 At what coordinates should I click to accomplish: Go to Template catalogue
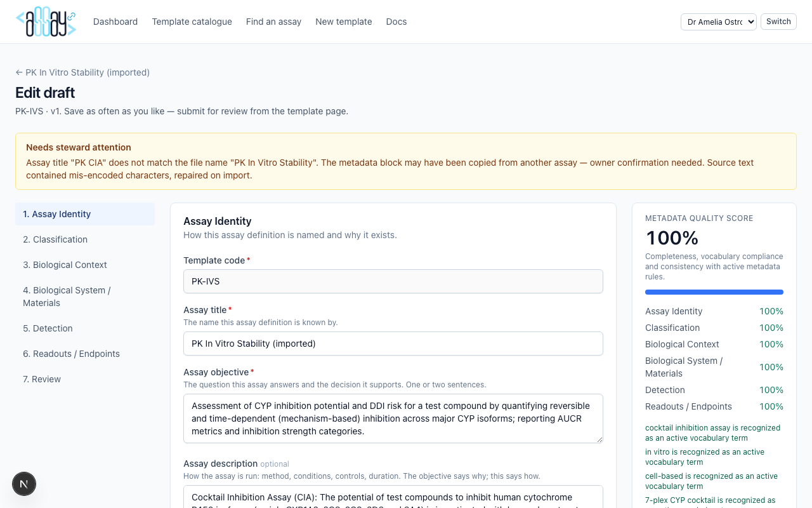192,22
